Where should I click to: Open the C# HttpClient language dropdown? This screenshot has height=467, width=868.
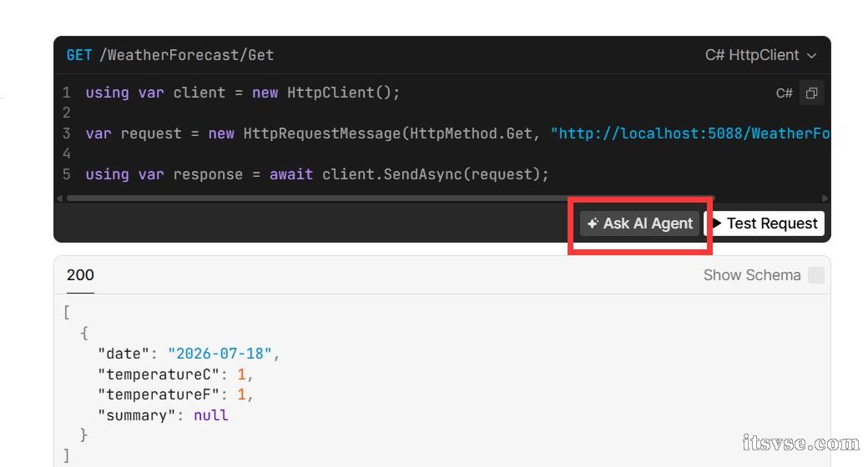tap(760, 55)
